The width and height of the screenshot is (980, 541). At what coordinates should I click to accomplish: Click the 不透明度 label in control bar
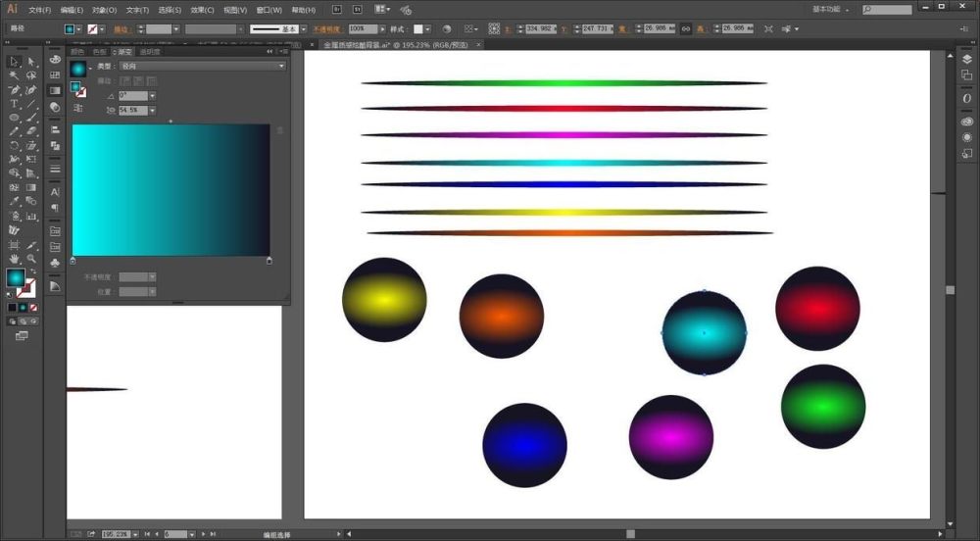(328, 29)
